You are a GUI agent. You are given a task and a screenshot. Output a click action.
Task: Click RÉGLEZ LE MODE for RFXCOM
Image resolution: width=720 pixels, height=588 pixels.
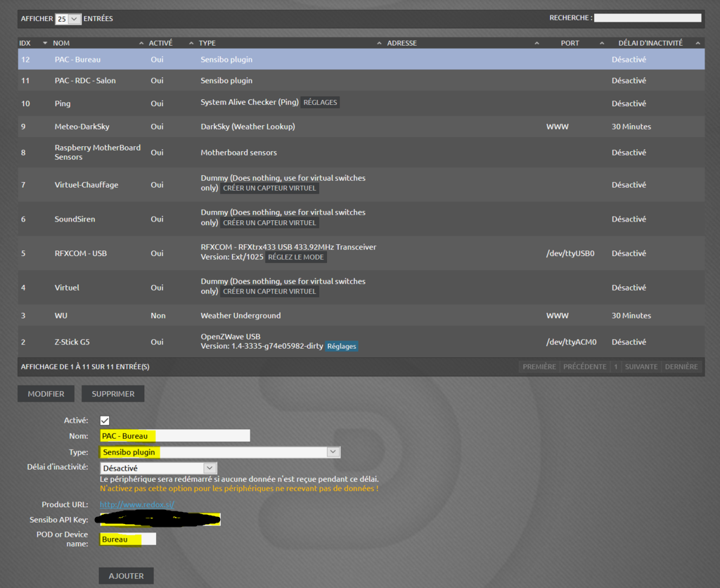tap(295, 257)
